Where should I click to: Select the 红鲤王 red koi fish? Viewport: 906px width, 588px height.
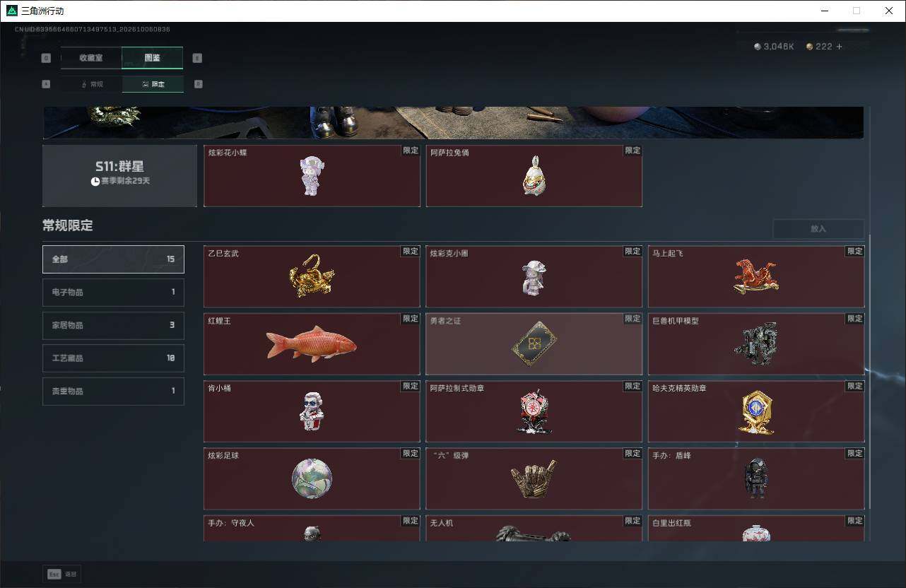[312, 344]
